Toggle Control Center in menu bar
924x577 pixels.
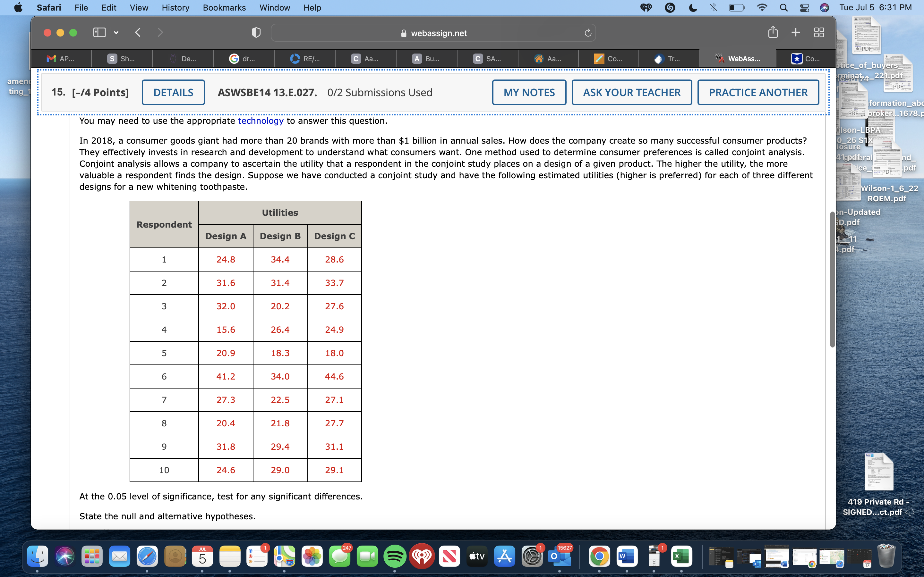[804, 8]
